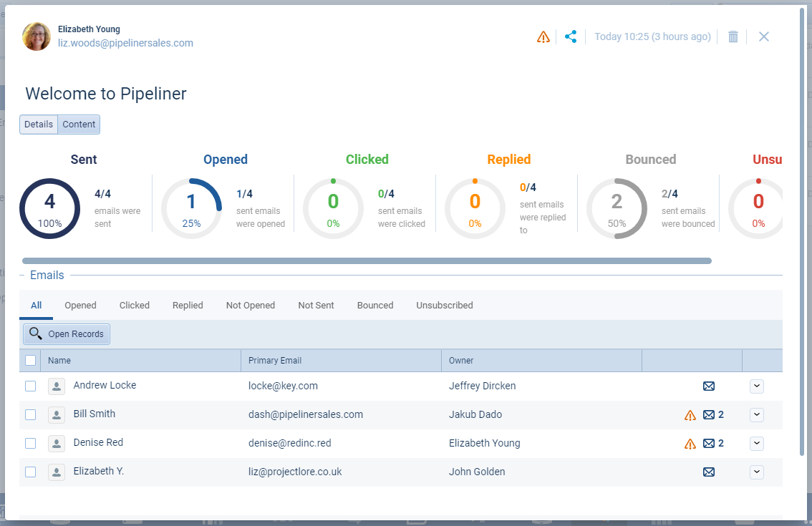
Task: Expand the Elizabeth Y. row dropdown
Action: (757, 472)
